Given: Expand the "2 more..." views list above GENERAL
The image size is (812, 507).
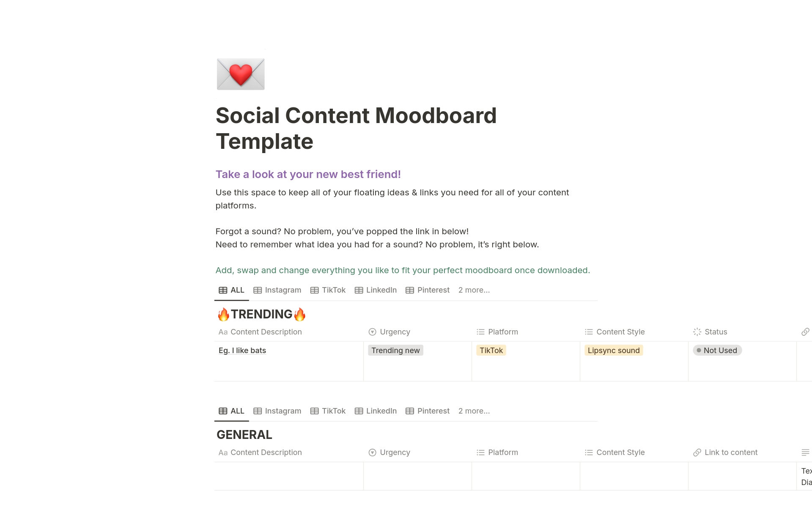Looking at the screenshot, I should [x=474, y=411].
